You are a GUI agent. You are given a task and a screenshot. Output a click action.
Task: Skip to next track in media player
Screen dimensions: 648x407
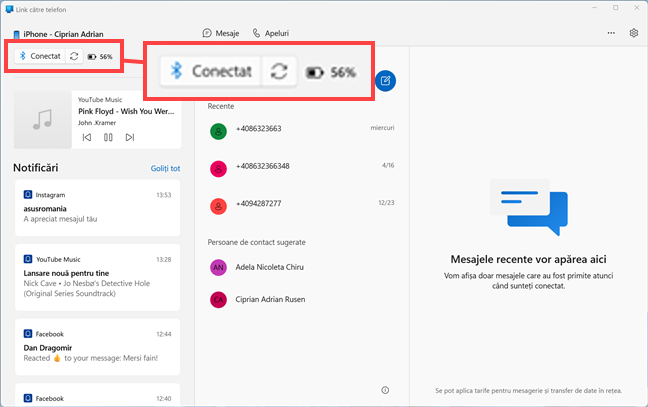130,137
